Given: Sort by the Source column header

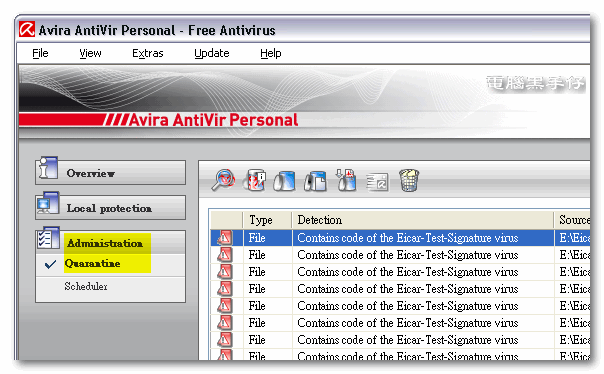Looking at the screenshot, I should click(x=572, y=220).
